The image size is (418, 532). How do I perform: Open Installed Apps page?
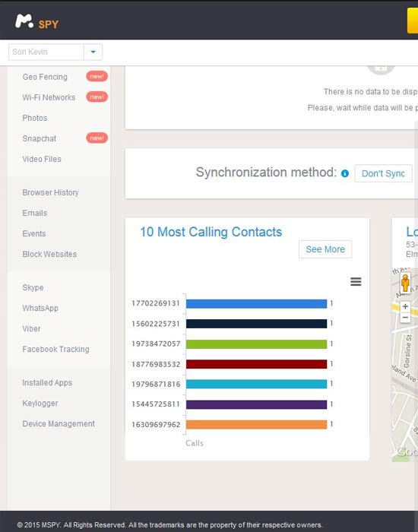coord(47,383)
